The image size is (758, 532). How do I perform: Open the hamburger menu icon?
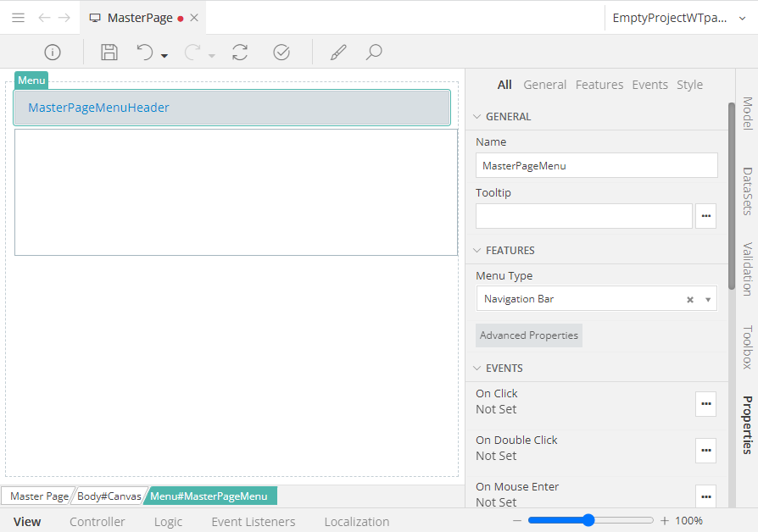18,18
